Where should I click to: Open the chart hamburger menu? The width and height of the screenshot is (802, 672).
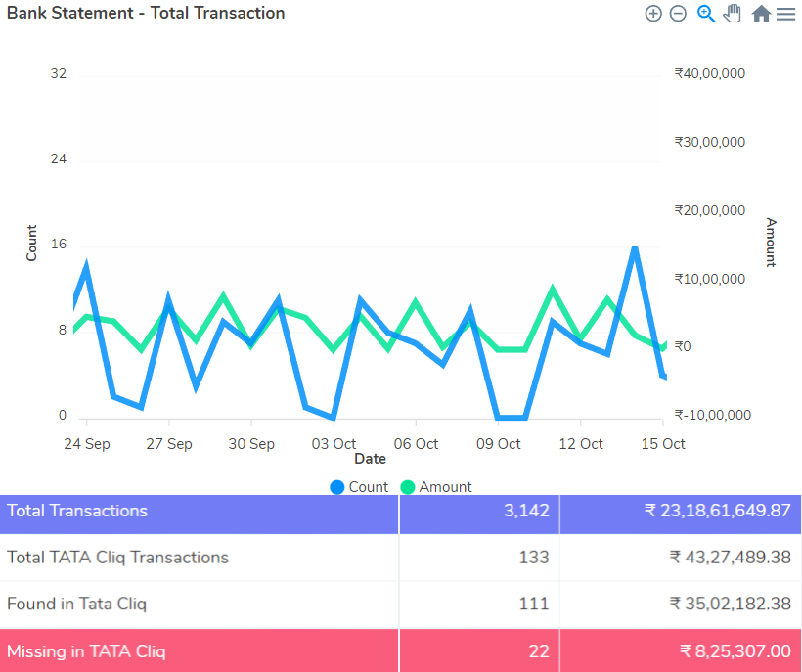[785, 14]
